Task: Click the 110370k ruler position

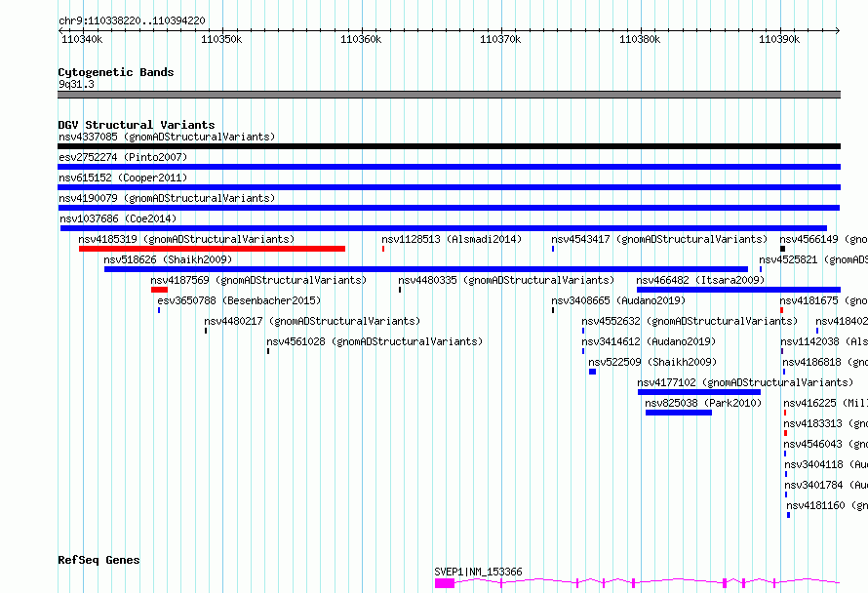Action: click(x=500, y=39)
